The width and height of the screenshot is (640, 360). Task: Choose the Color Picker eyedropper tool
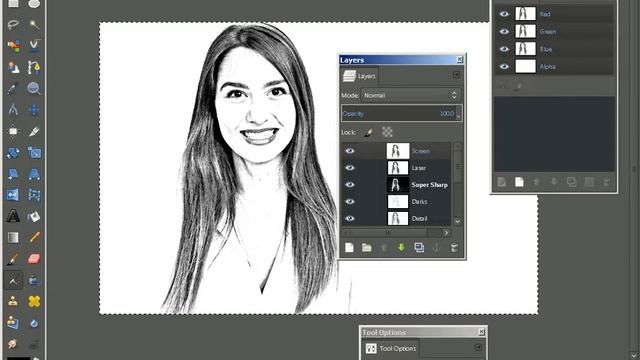coord(13,89)
